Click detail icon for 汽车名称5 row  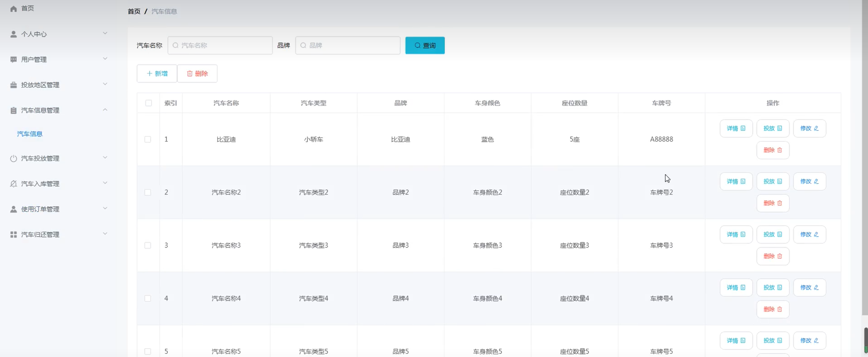point(743,341)
